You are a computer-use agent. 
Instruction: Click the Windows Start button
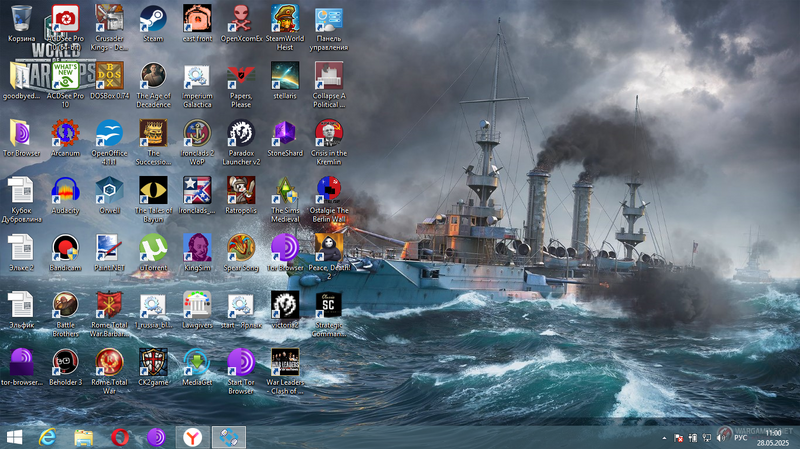click(x=14, y=437)
